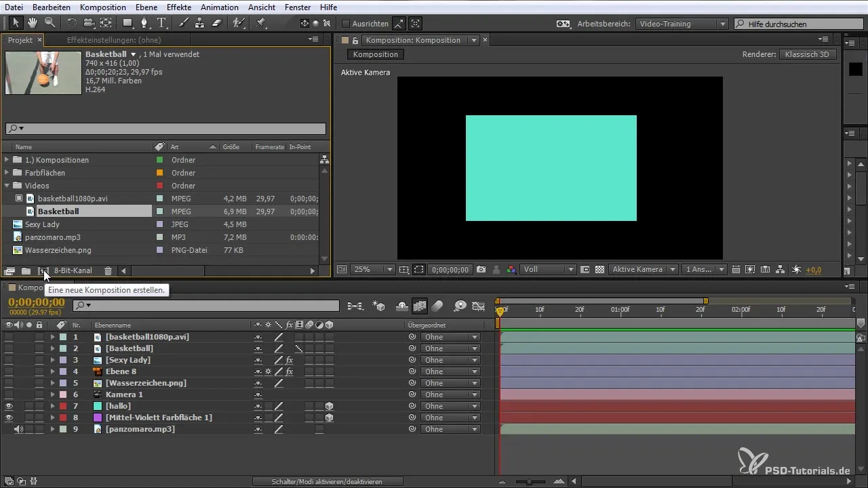
Task: Toggle motion blur switch for all layers
Action: (437, 306)
